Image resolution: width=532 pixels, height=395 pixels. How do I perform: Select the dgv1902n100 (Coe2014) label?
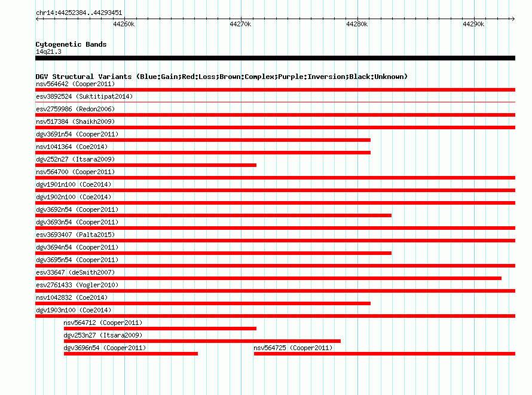(74, 197)
